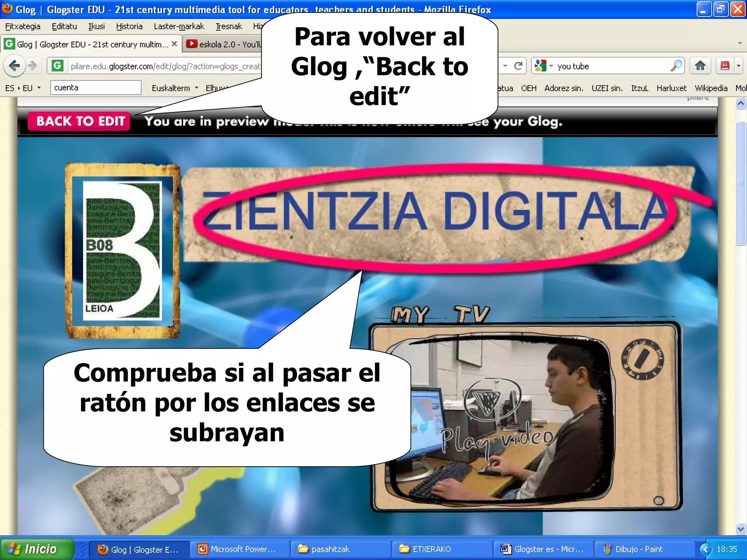Open the Google search engine selector
This screenshot has height=560, width=747.
tap(543, 66)
